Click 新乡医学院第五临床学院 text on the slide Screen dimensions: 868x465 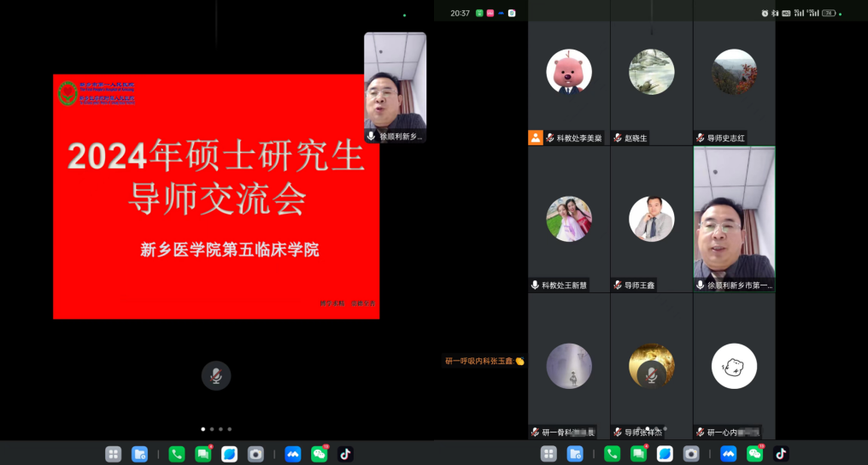pos(230,250)
